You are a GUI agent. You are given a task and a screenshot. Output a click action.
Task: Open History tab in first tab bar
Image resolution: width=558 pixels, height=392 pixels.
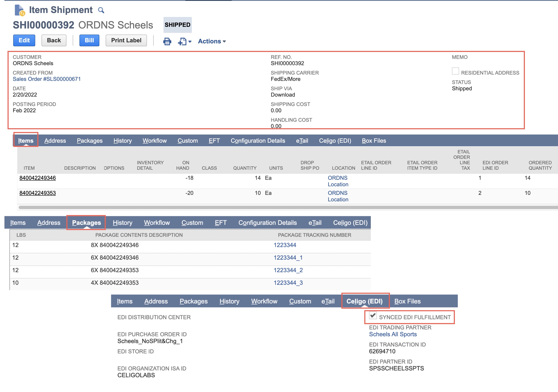[x=122, y=141]
